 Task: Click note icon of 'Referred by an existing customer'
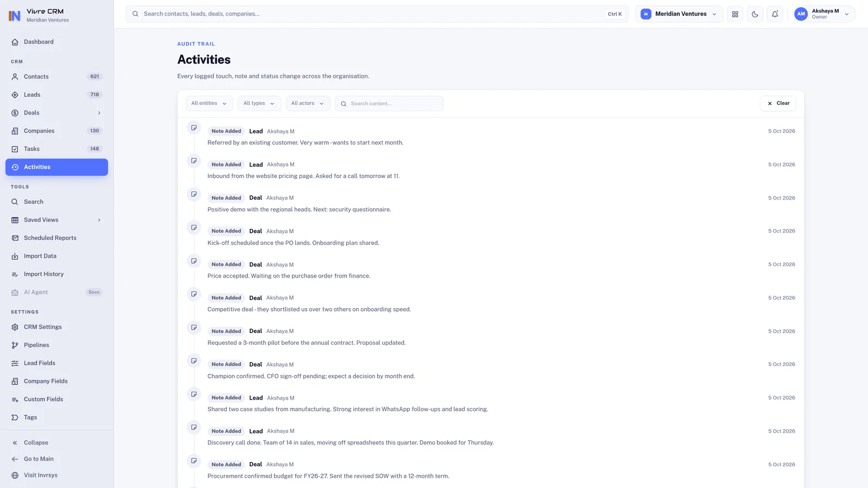coord(194,127)
